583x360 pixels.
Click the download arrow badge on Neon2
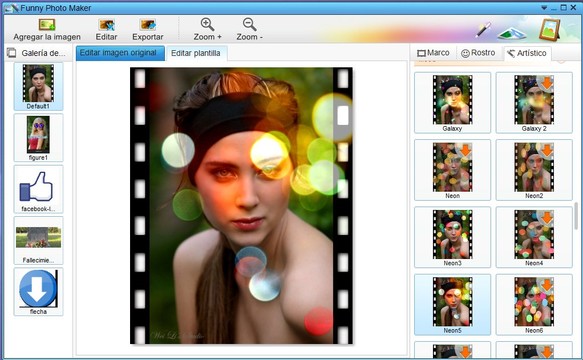point(546,150)
